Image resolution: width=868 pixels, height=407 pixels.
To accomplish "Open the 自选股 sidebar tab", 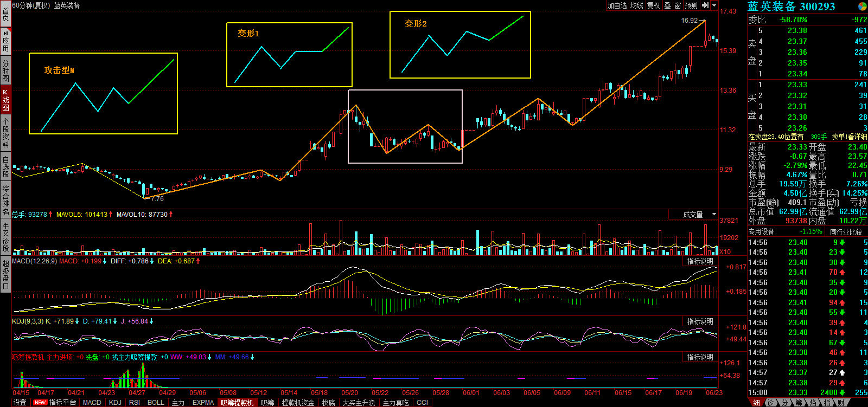I will point(5,167).
